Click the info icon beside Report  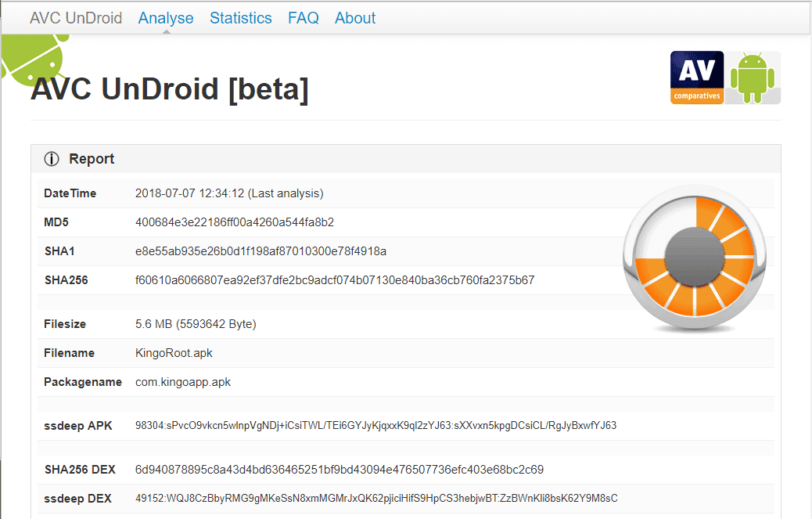point(52,159)
